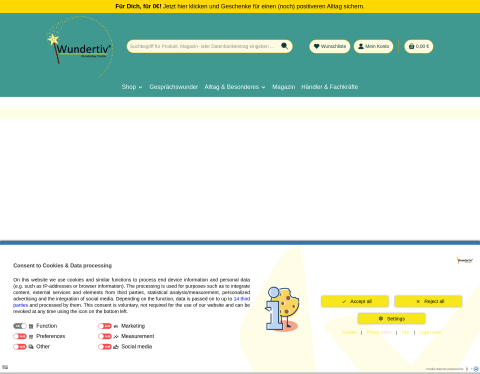The image size is (480, 374).
Task: Enable the Social media cookies switch
Action: coord(105,347)
